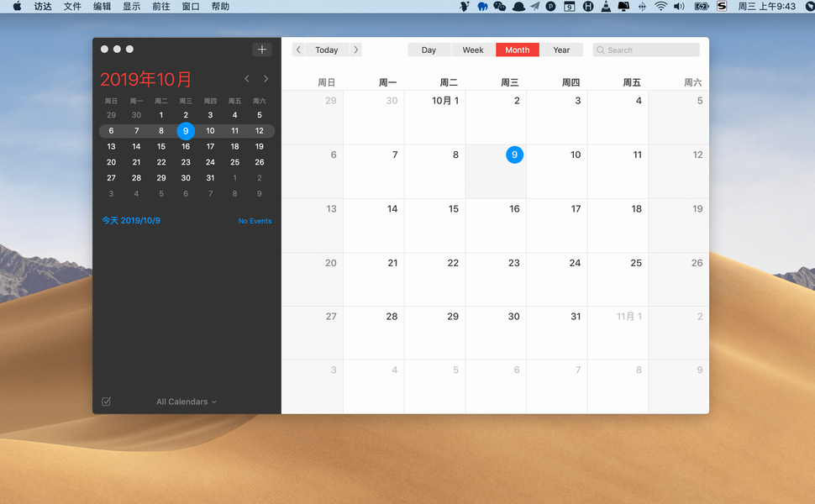Select today's date 9 in the month grid
The image size is (815, 504).
coord(514,155)
